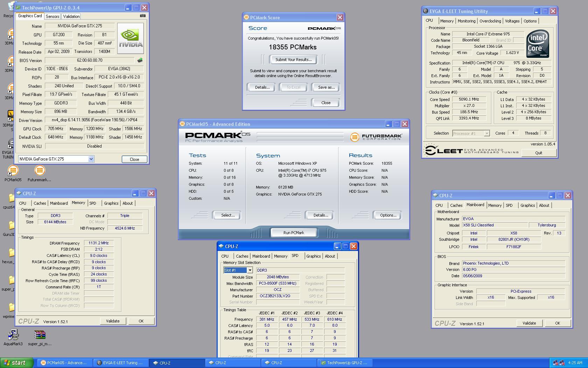The width and height of the screenshot is (588, 368).
Task: Click Validate in the mainboard CPU-Z window
Action: click(x=529, y=323)
